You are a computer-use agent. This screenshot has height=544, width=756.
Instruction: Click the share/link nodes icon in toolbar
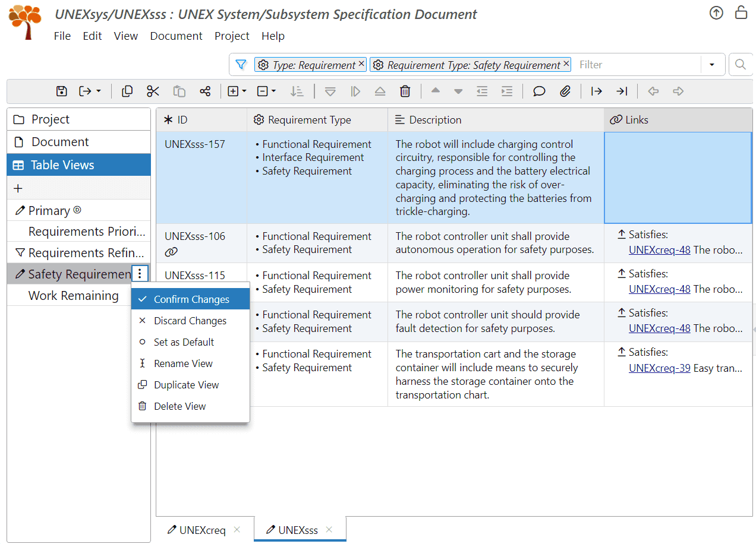[205, 91]
